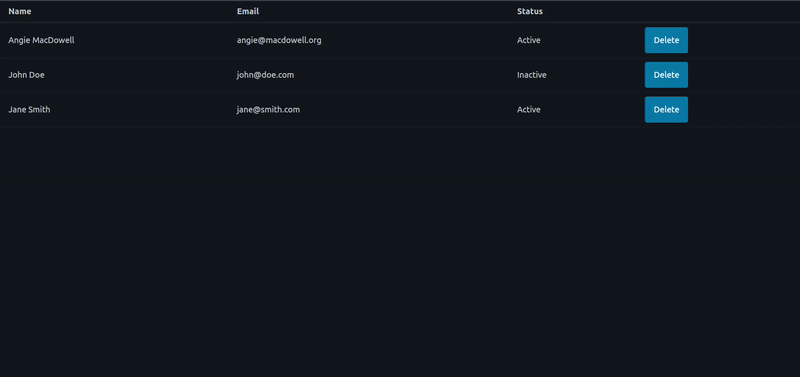Click blank space right of Jane's Delete button
Screen dimensions: 800x377
[744, 110]
